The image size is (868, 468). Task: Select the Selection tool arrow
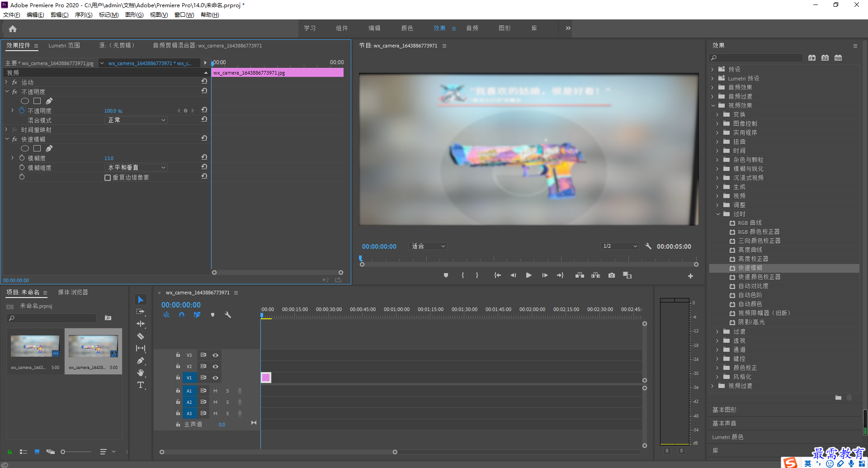point(141,300)
